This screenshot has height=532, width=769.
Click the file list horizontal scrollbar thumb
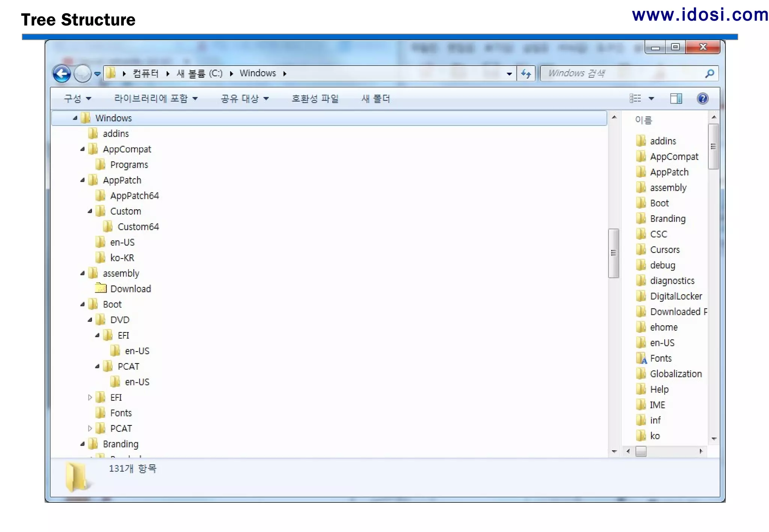641,451
